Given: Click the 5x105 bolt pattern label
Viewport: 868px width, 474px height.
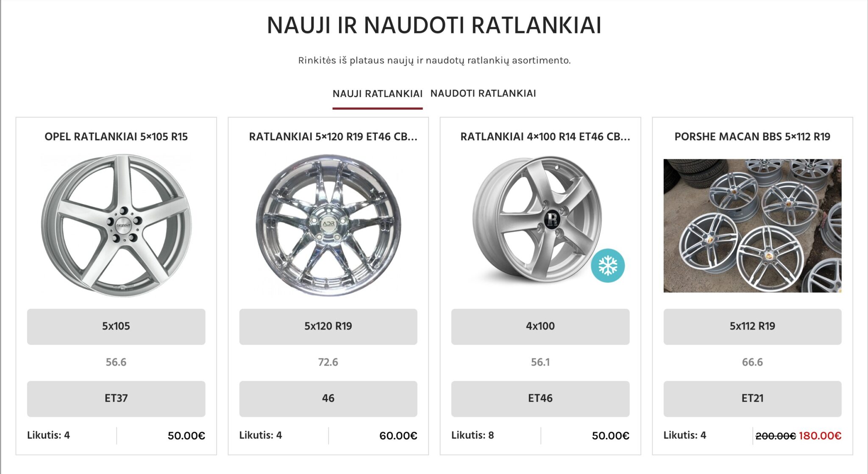Looking at the screenshot, I should point(116,326).
